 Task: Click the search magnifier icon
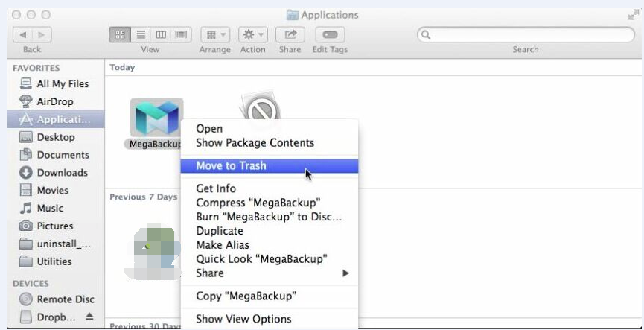[426, 35]
